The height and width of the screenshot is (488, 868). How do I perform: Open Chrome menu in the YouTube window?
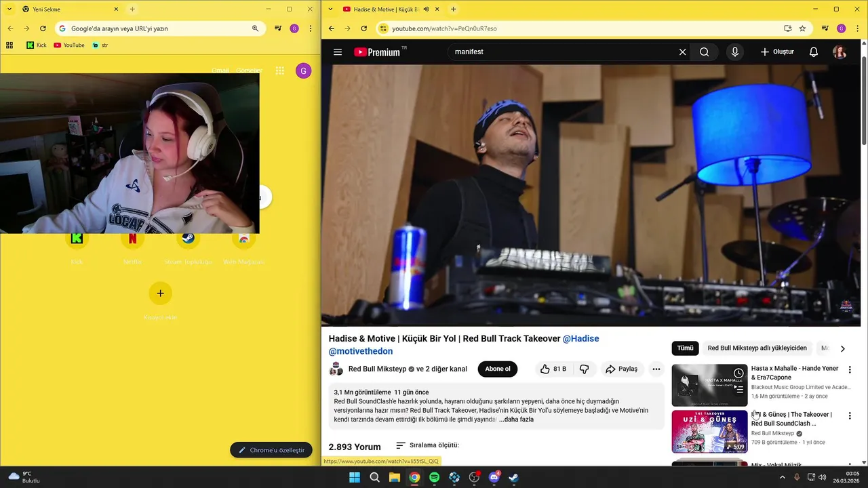click(857, 28)
